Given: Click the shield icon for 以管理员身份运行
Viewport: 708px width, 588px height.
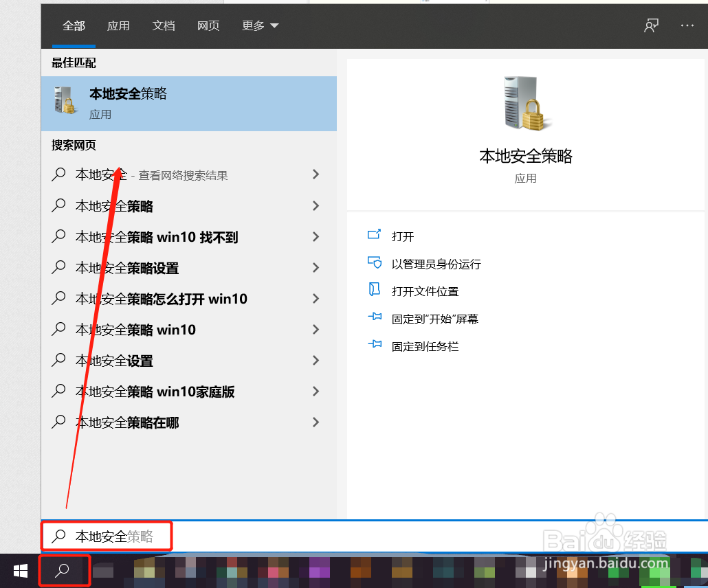Looking at the screenshot, I should [x=375, y=262].
